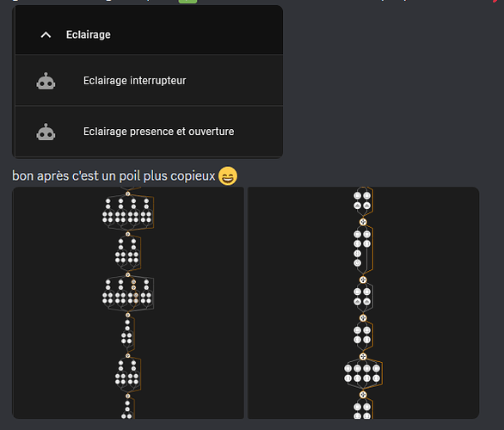The width and height of the screenshot is (504, 430).
Task: Select Eclairage presence et ouverture entry
Action: pyautogui.click(x=149, y=132)
